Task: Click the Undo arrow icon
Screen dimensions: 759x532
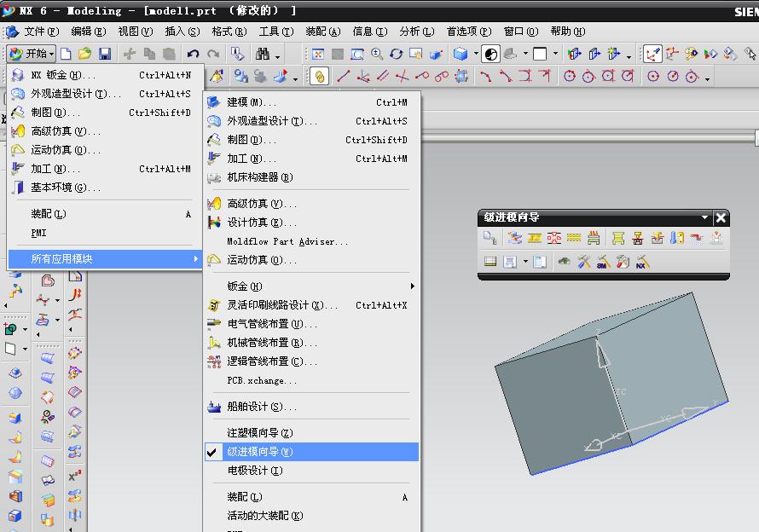Action: pyautogui.click(x=193, y=54)
